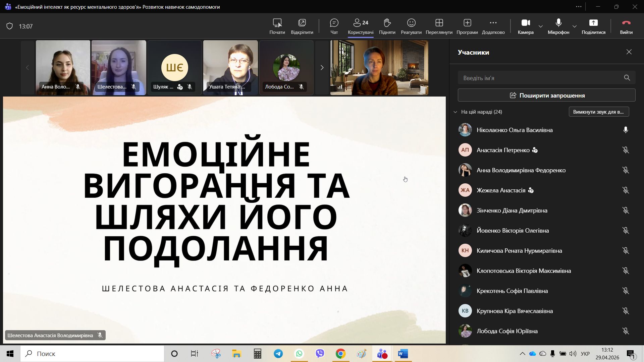Image resolution: width=644 pixels, height=362 pixels.
Task: Click Відкріпити pop-out icon
Action: click(x=302, y=26)
